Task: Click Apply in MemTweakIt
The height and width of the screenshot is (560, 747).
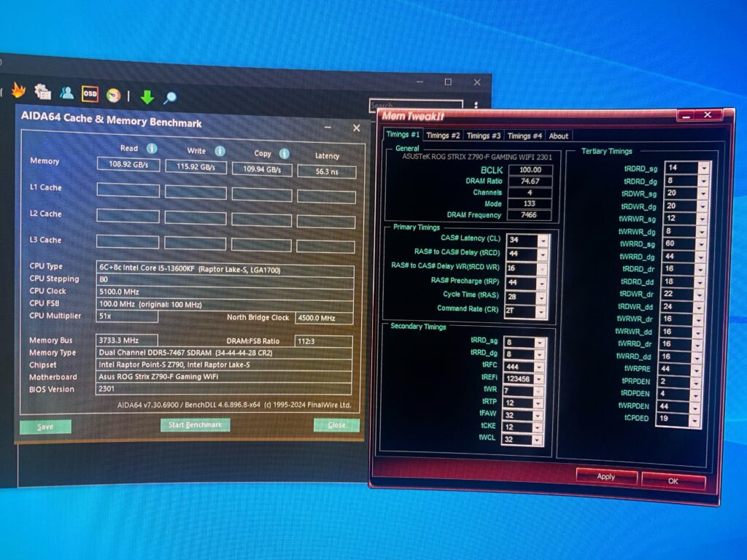Action: coord(606,477)
